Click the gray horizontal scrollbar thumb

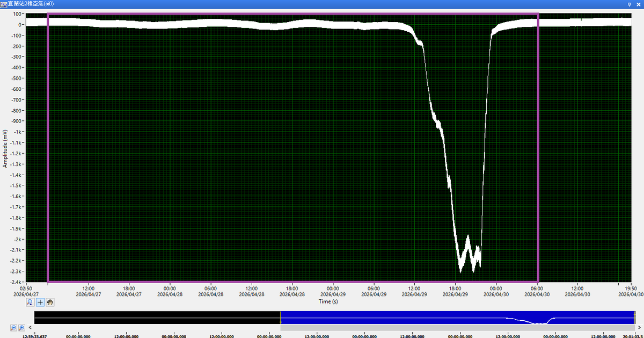[457, 327]
